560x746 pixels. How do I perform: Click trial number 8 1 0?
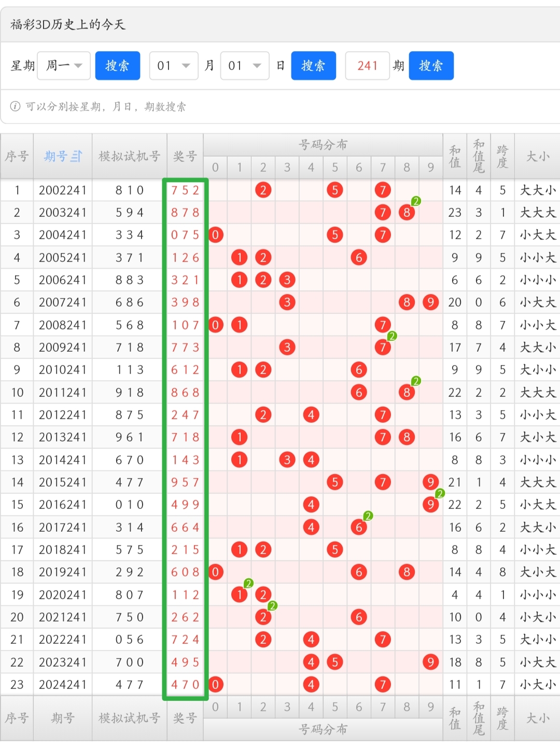tap(130, 190)
